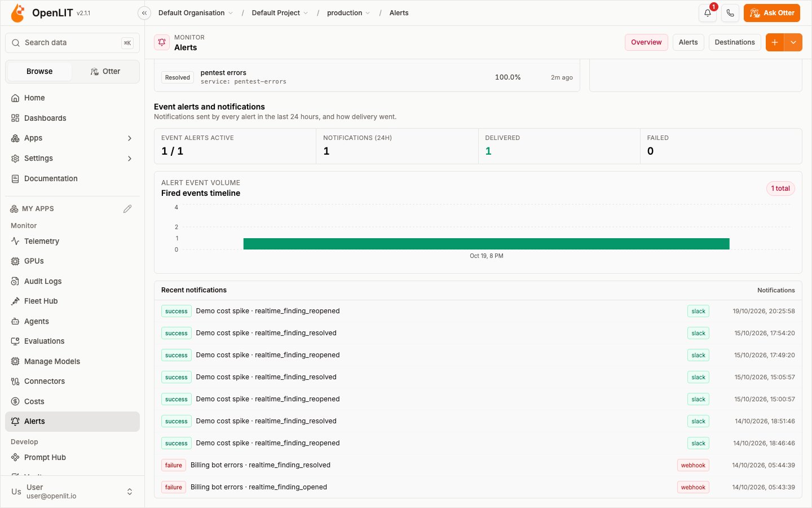Click notification dated 19/10/2026, 20:25:58
The image size is (812, 508).
tap(478, 311)
